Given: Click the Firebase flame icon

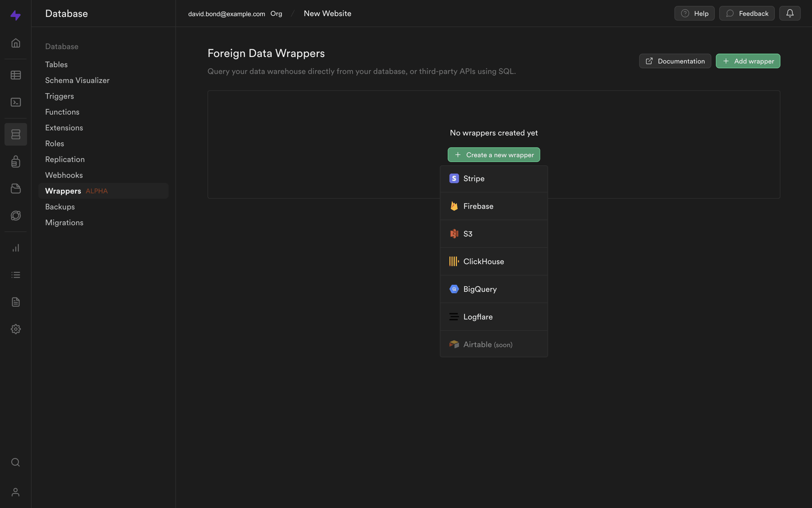Looking at the screenshot, I should point(454,206).
